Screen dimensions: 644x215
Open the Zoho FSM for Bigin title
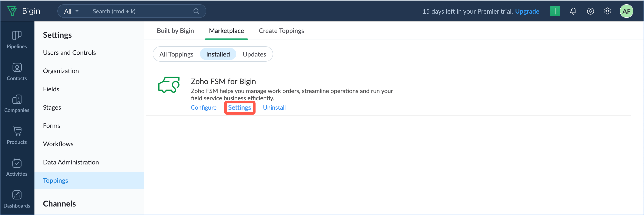pos(223,81)
